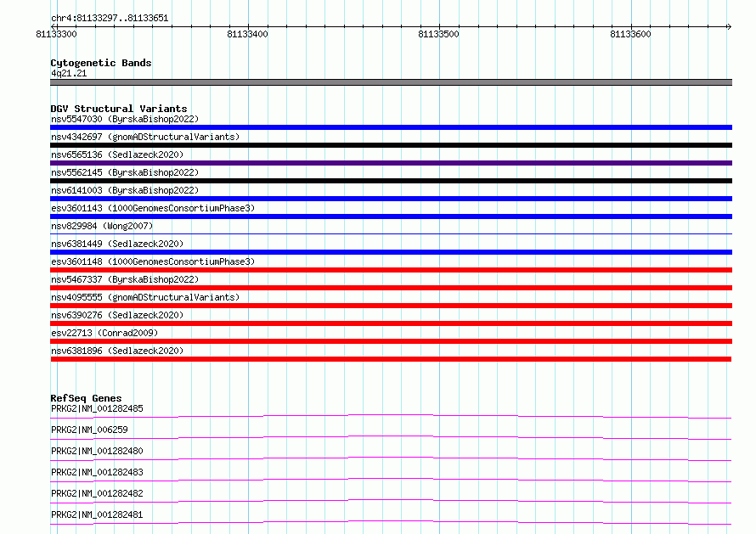Click ruler position label 81133300
The width and height of the screenshot is (756, 534).
click(56, 34)
